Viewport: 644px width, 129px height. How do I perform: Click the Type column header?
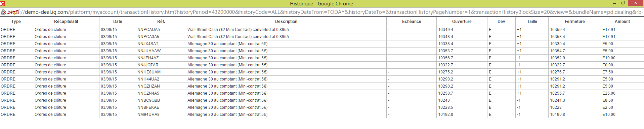(16, 22)
